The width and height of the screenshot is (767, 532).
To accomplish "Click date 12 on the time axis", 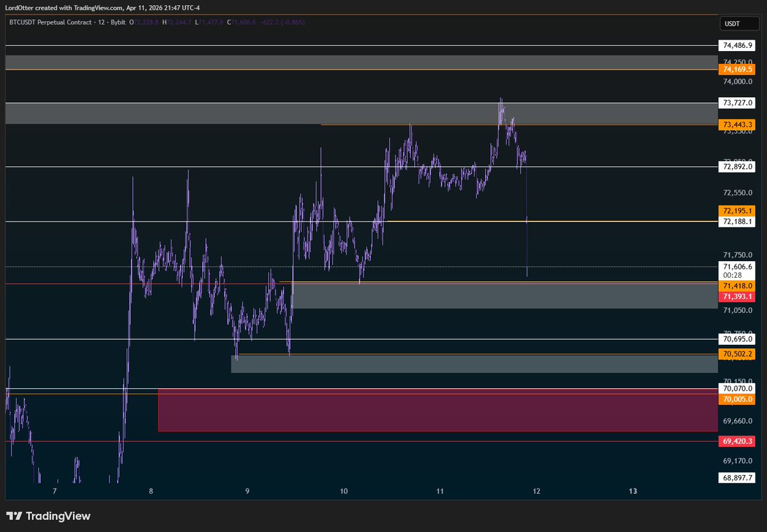I will [536, 491].
